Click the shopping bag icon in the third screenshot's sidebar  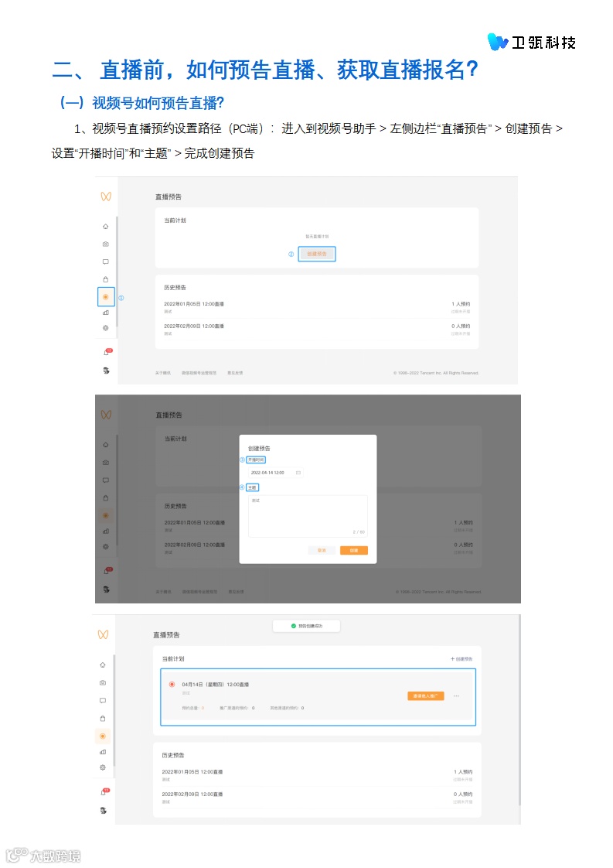coord(102,719)
